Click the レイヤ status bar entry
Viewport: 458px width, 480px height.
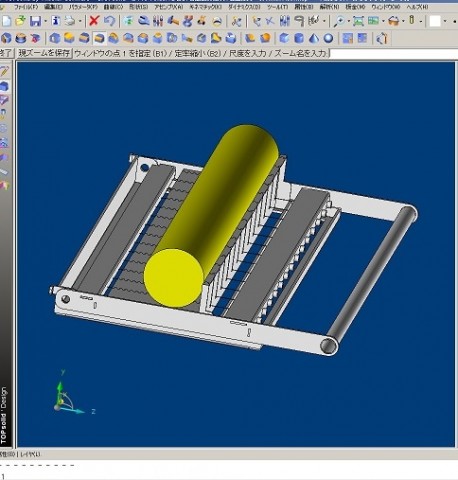point(30,454)
